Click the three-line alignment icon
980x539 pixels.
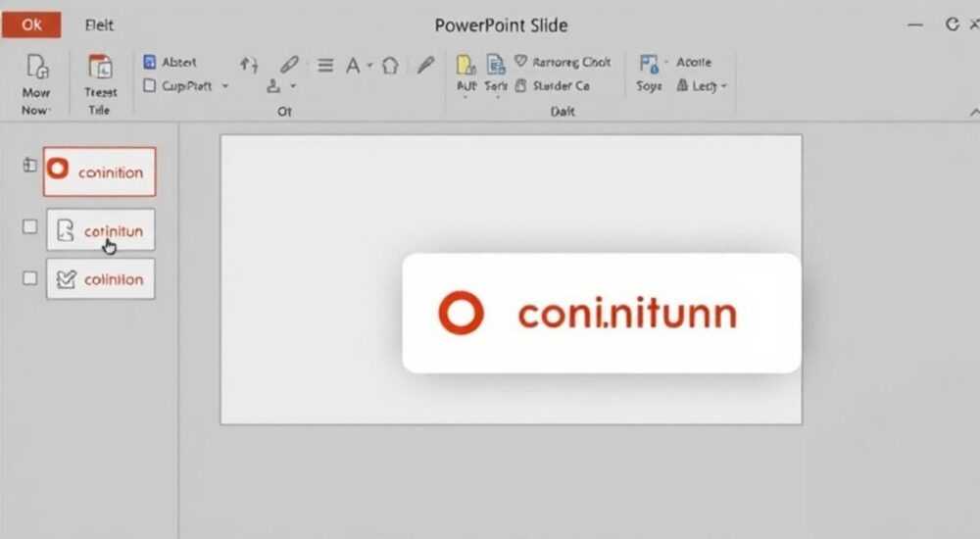pyautogui.click(x=325, y=65)
